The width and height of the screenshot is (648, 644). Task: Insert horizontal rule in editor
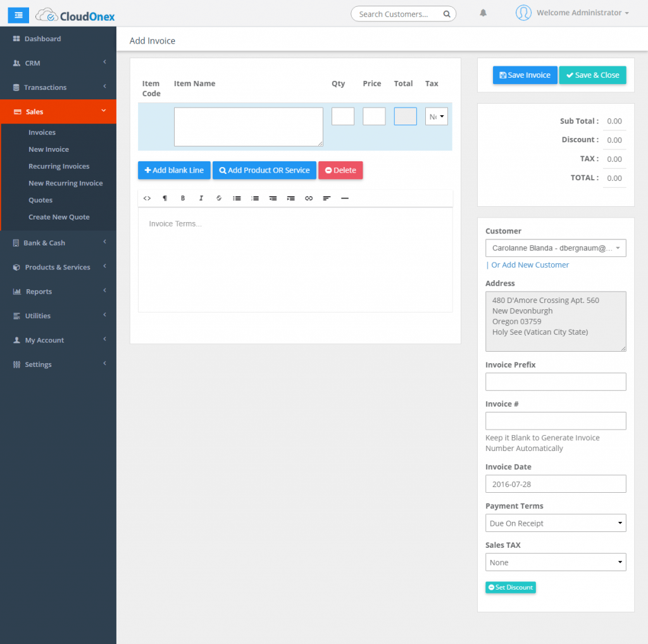click(345, 198)
